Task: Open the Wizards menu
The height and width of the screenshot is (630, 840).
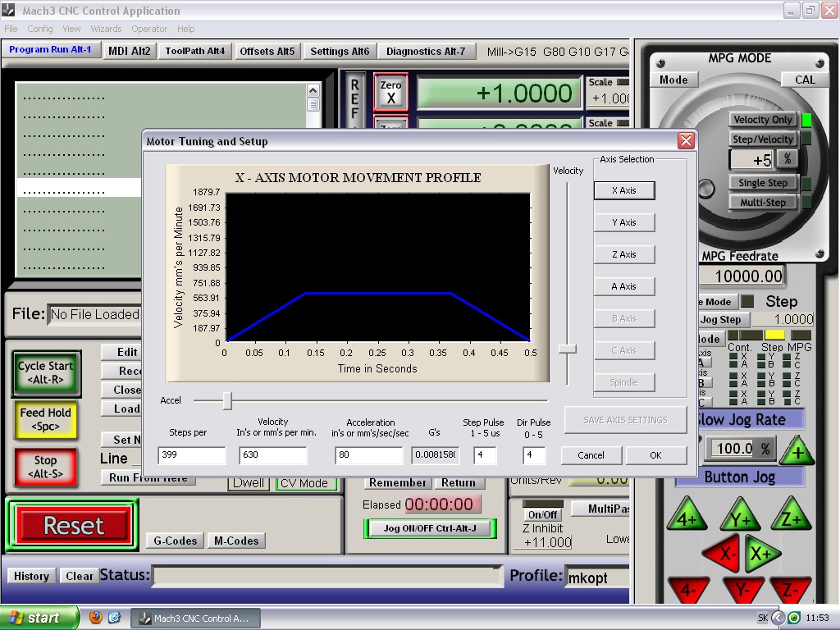Action: 106,29
